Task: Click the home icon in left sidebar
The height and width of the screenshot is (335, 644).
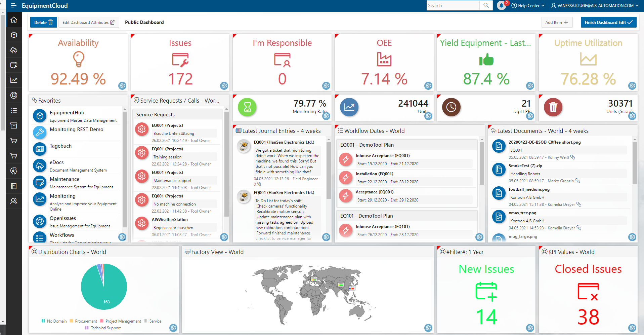Action: click(x=14, y=20)
